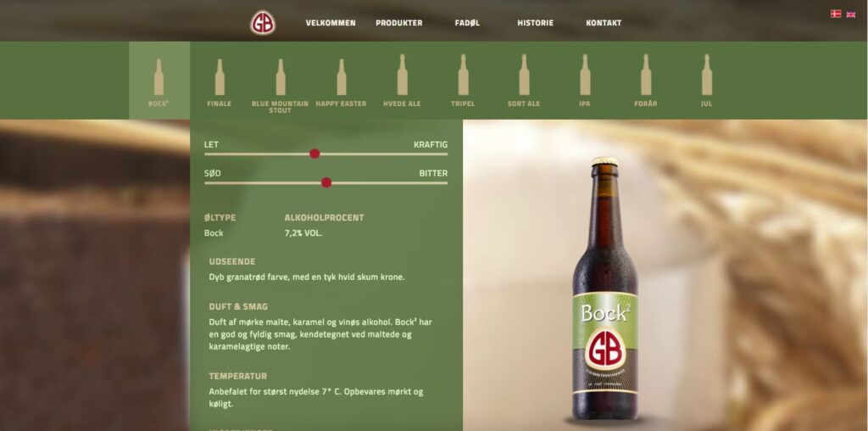
Task: Open the Kontakt page link
Action: pyautogui.click(x=604, y=23)
